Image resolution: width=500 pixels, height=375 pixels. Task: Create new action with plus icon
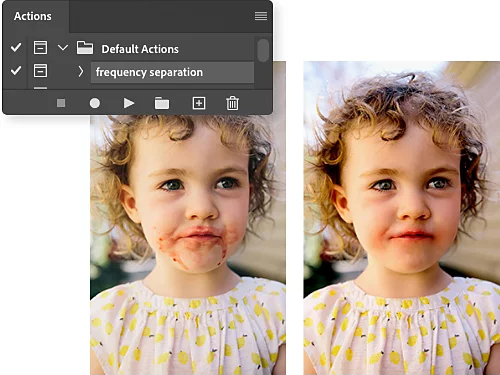199,103
